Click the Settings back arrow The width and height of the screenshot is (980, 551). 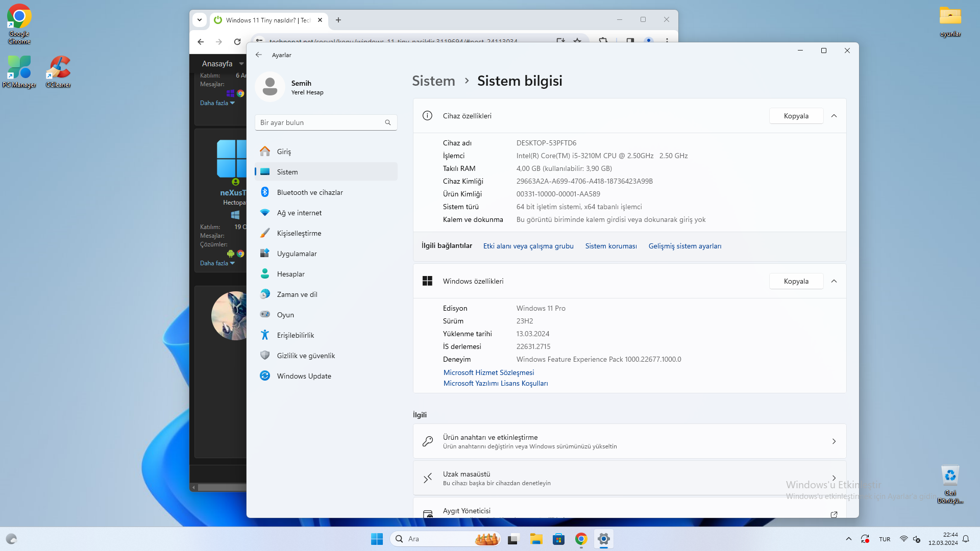259,55
